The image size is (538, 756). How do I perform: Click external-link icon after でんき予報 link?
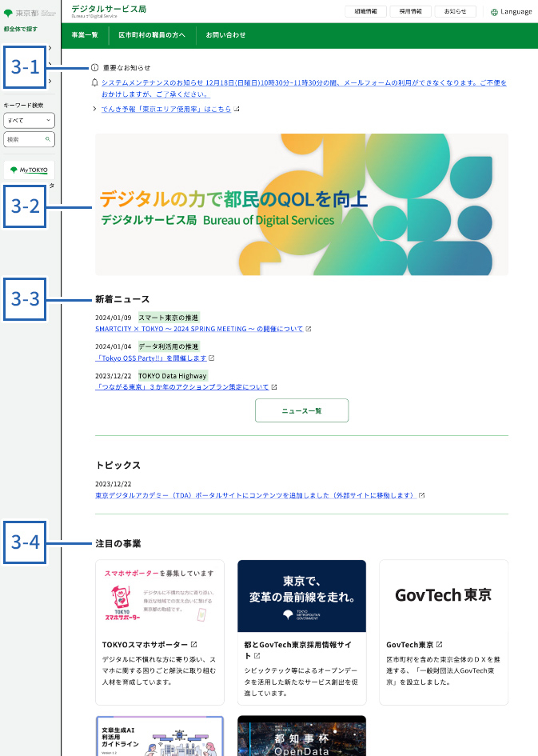(237, 109)
